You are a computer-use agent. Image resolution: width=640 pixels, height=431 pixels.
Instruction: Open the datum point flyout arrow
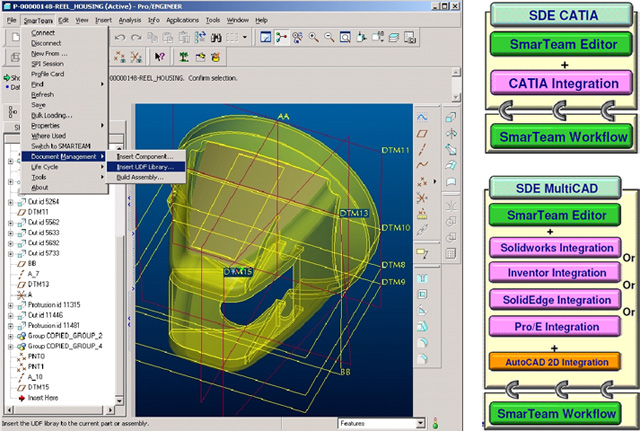pos(434,182)
